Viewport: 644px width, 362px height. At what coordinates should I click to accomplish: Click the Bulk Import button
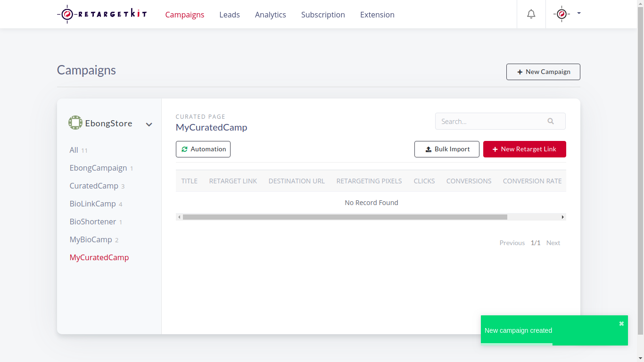pos(447,149)
